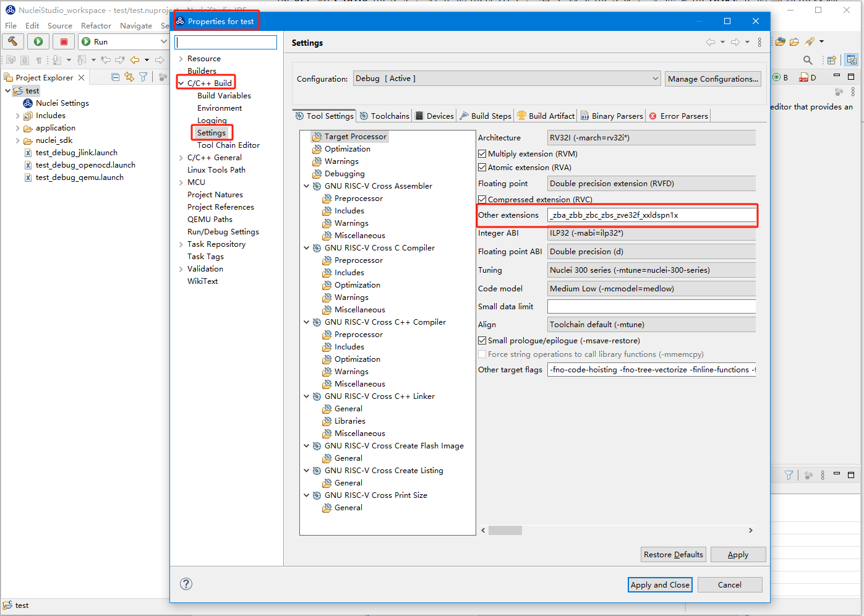Click the filter icon in bottom right panel
The image size is (864, 616).
click(789, 475)
